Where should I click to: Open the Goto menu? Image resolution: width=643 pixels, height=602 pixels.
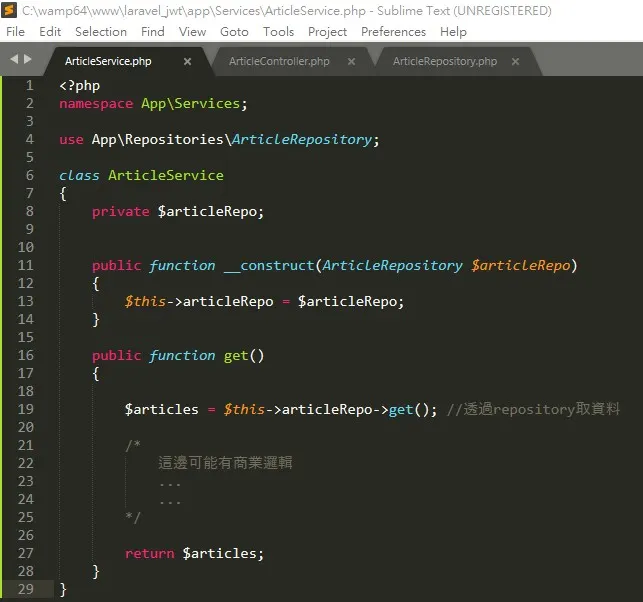(234, 32)
